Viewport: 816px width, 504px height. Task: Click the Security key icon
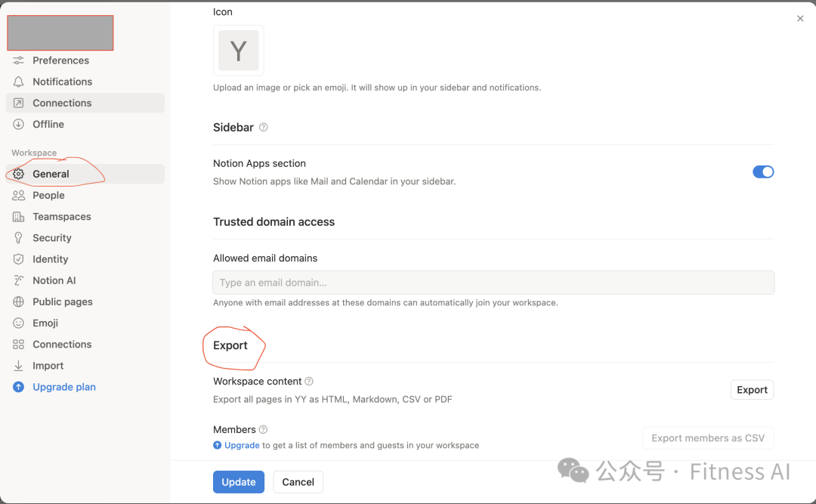pyautogui.click(x=19, y=238)
